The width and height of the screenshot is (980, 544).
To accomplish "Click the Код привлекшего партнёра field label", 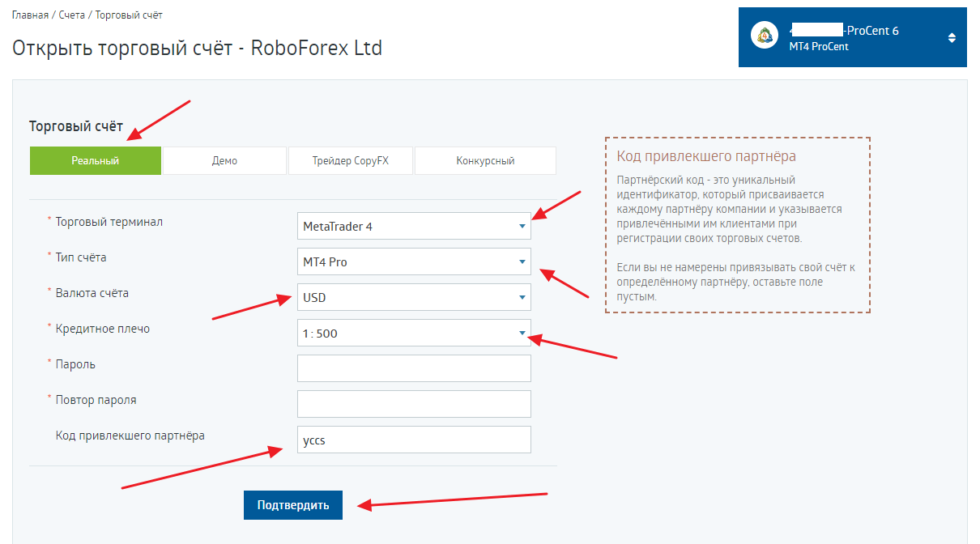I will [130, 436].
